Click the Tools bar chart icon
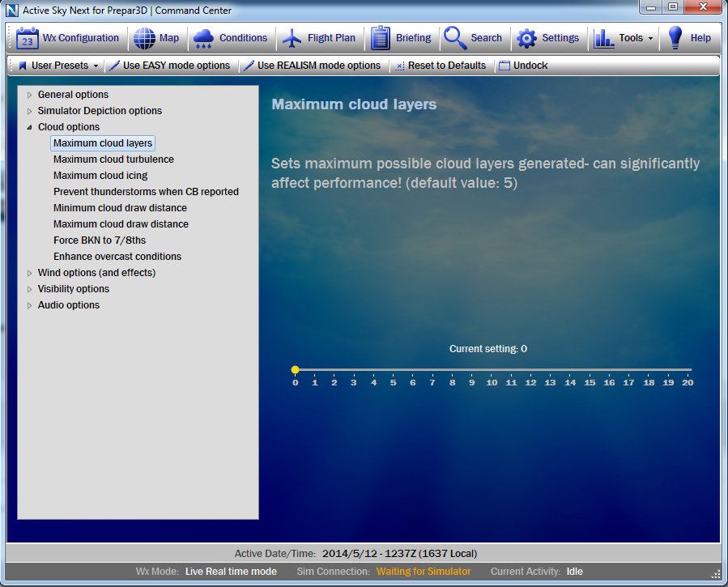Screen dimensions: 728x587 tap(603, 39)
